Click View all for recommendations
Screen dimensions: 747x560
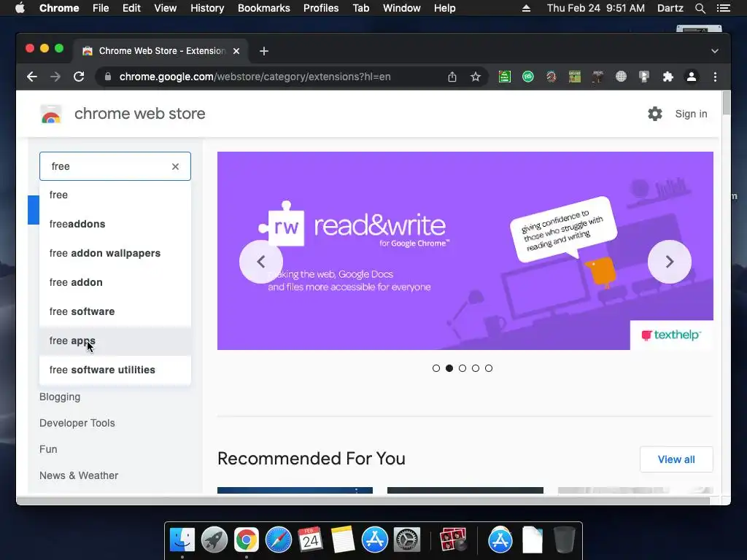(x=676, y=459)
